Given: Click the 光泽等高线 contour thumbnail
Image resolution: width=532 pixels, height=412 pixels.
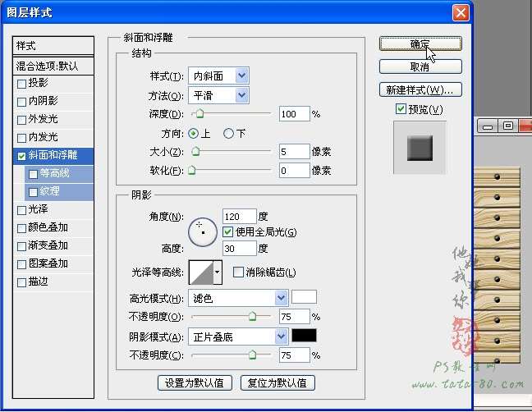Looking at the screenshot, I should 201,272.
